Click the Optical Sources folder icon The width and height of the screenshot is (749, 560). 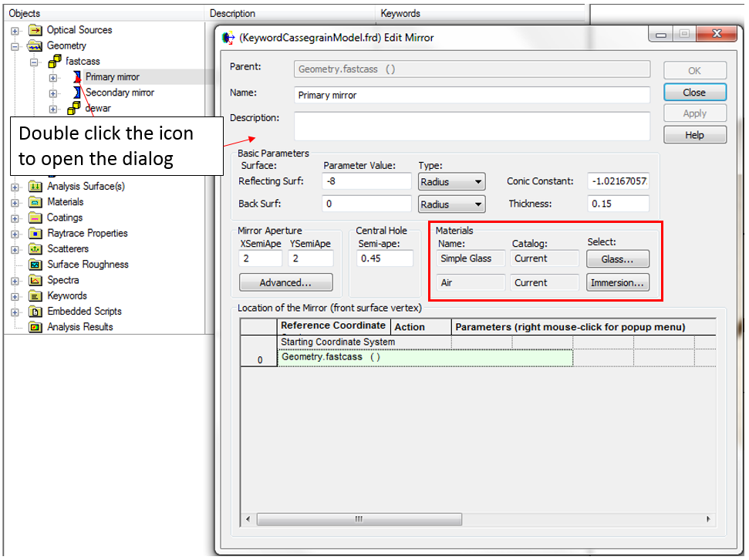click(x=35, y=30)
